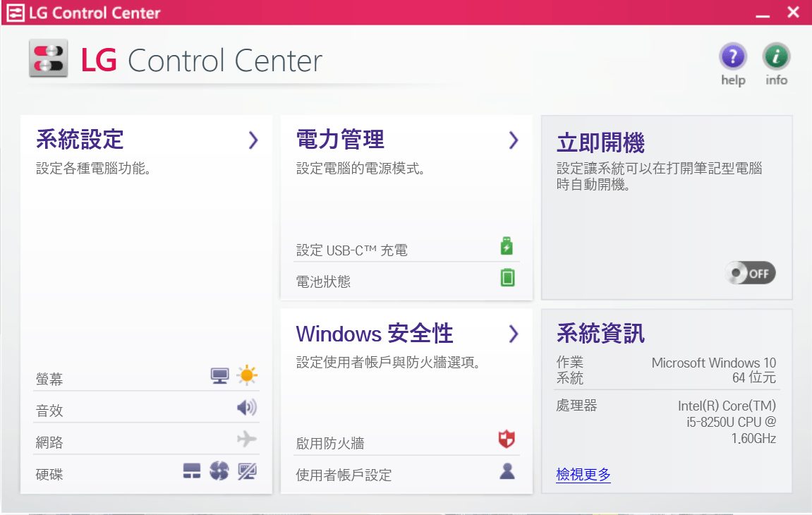Click the orange sun brightness icon
Screen dimensions: 812x515
tap(247, 375)
